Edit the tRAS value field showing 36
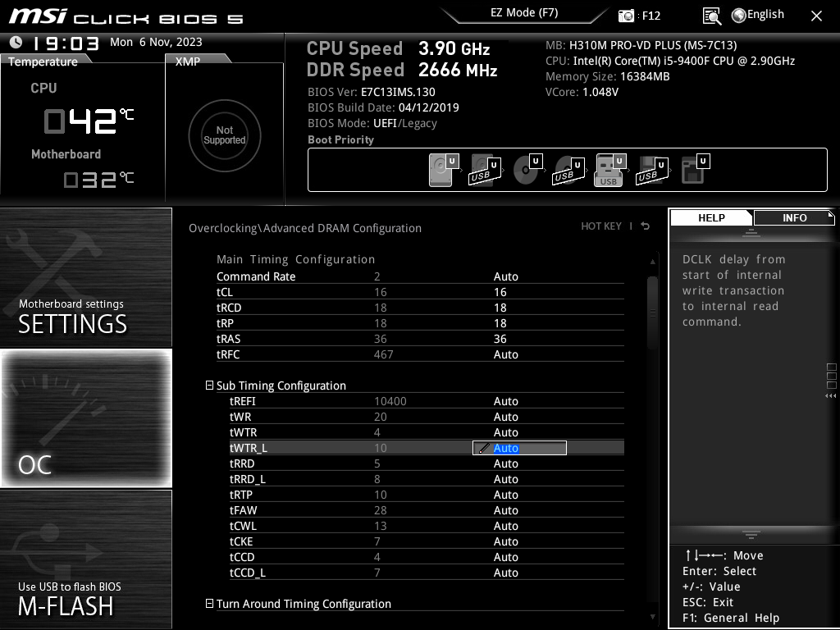 (x=500, y=339)
